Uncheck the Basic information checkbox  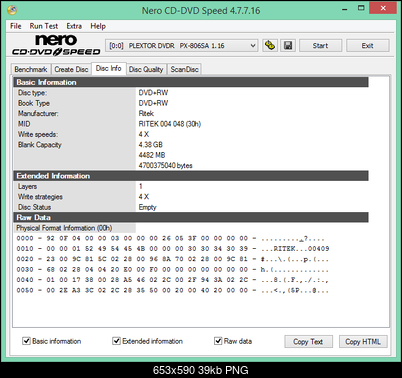(x=26, y=341)
